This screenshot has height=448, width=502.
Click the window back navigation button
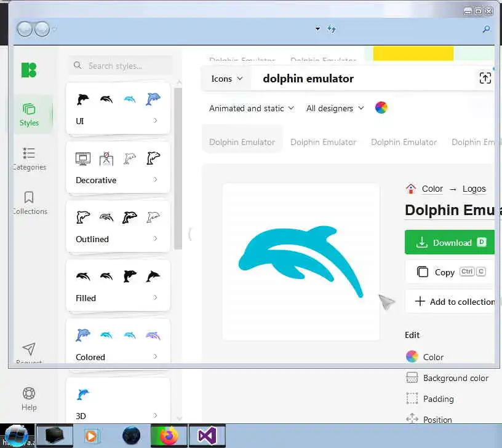click(x=25, y=29)
